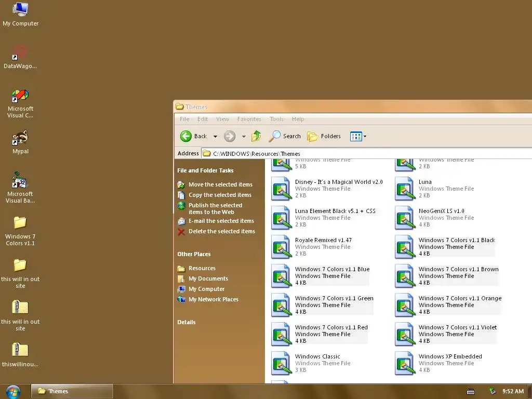
Task: Open the Tools menu
Action: [x=276, y=119]
